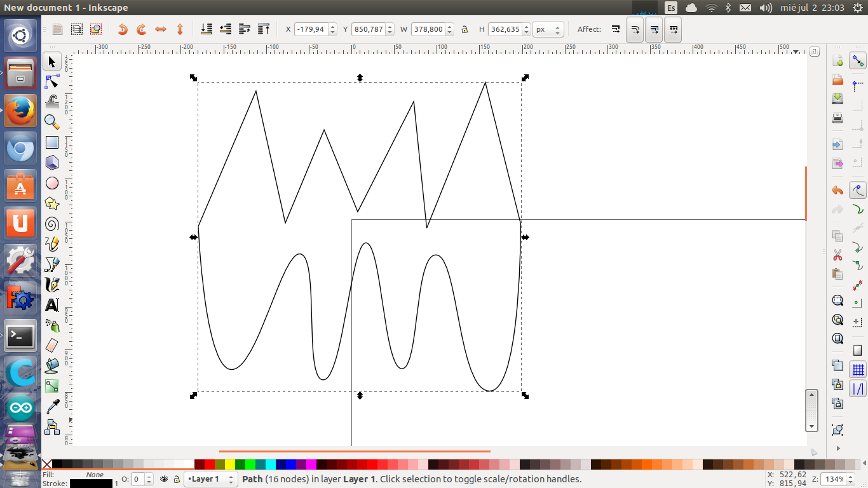
Task: Click the black Stroke color indicator
Action: pos(91,484)
